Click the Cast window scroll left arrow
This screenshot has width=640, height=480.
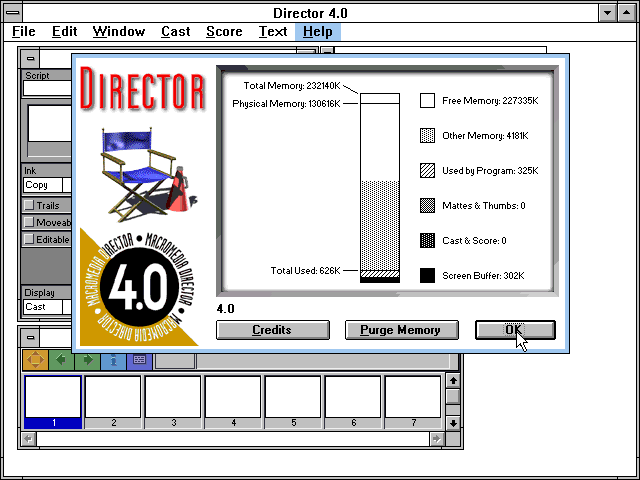coord(29,439)
